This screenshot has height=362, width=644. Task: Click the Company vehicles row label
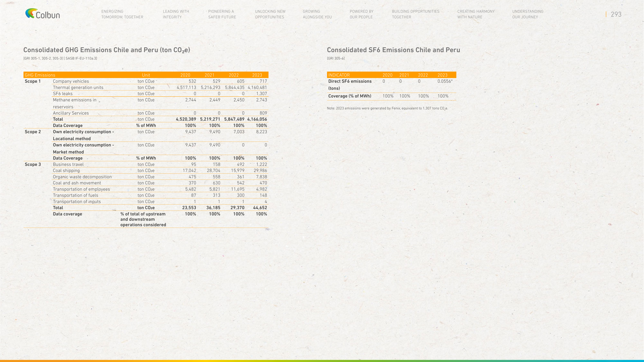coord(71,81)
